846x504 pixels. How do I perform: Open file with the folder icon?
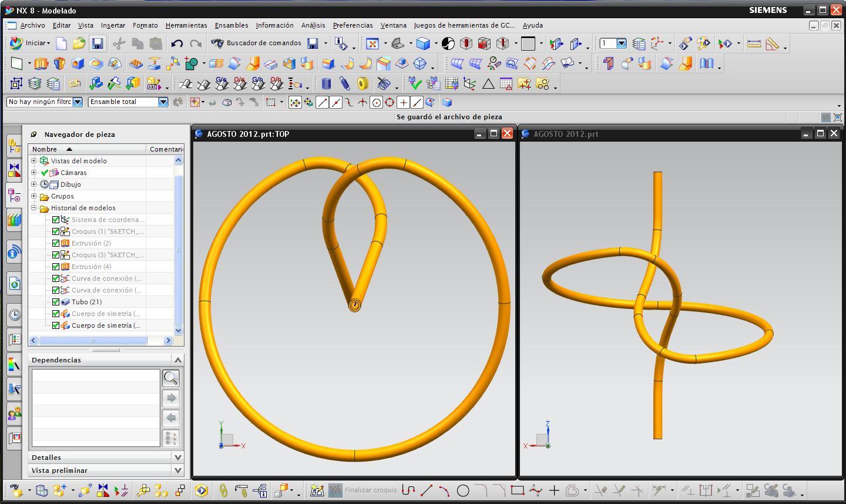[79, 43]
